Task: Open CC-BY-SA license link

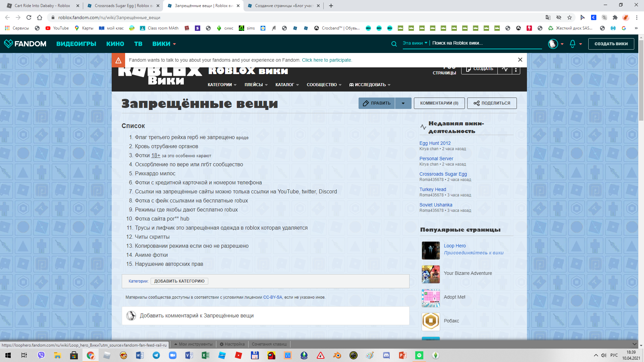Action: 272,297
